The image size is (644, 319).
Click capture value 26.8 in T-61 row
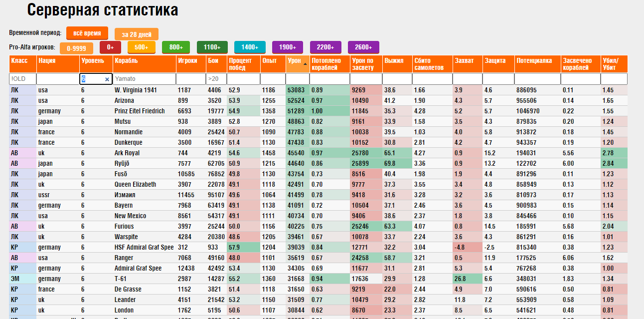tap(460, 279)
